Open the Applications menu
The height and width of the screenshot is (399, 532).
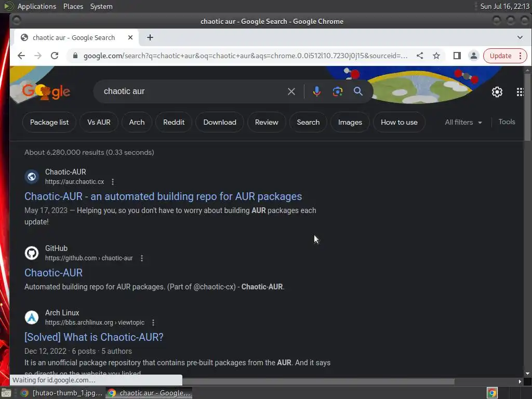coord(37,6)
